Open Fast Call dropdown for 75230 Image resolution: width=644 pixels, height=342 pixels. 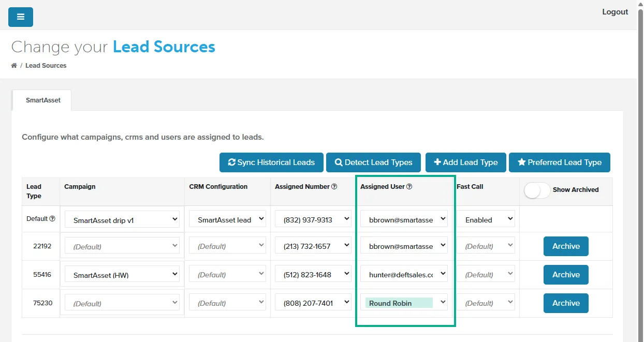[486, 303]
